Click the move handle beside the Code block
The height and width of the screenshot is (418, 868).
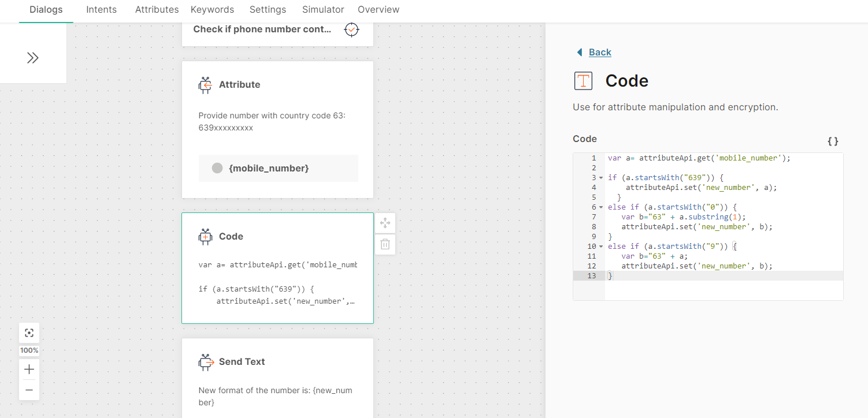point(385,223)
